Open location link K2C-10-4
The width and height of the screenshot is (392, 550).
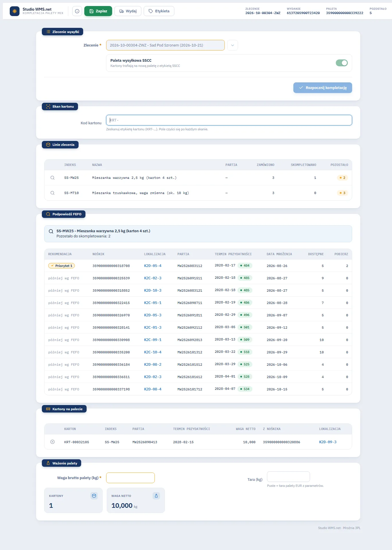tap(153, 352)
